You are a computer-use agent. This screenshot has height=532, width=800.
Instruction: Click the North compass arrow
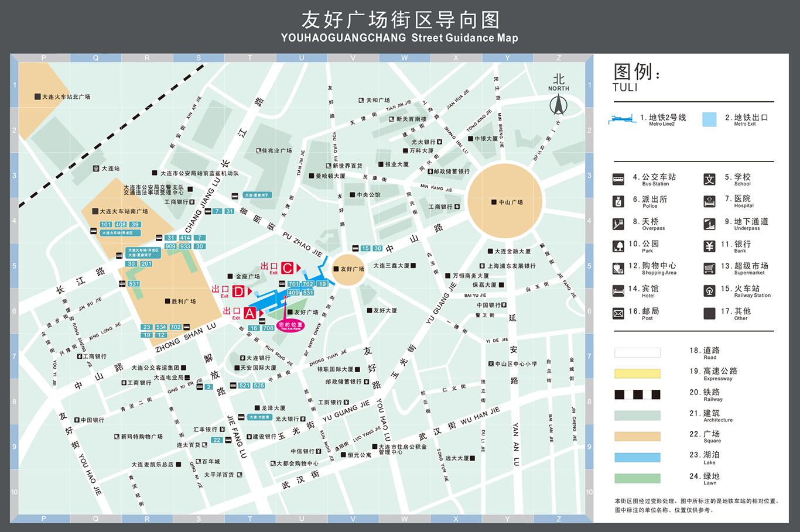pos(558,105)
